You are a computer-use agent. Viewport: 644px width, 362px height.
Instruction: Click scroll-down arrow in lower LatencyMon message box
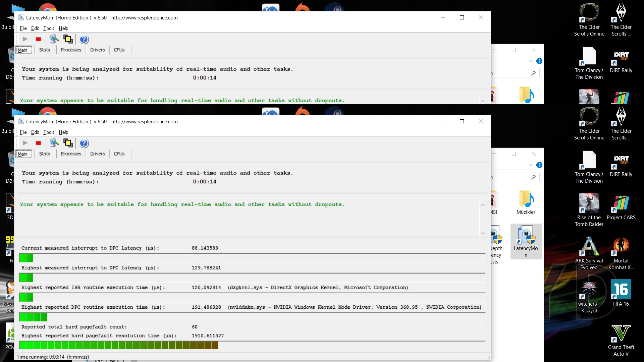483,233
